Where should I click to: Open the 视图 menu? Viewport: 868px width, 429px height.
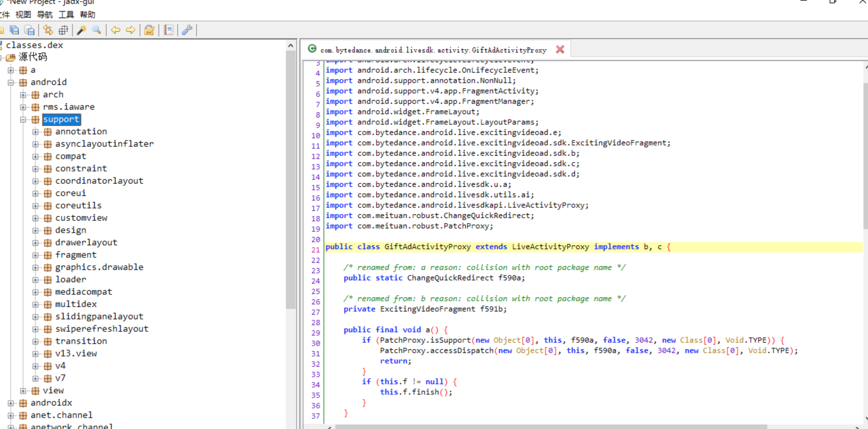23,15
